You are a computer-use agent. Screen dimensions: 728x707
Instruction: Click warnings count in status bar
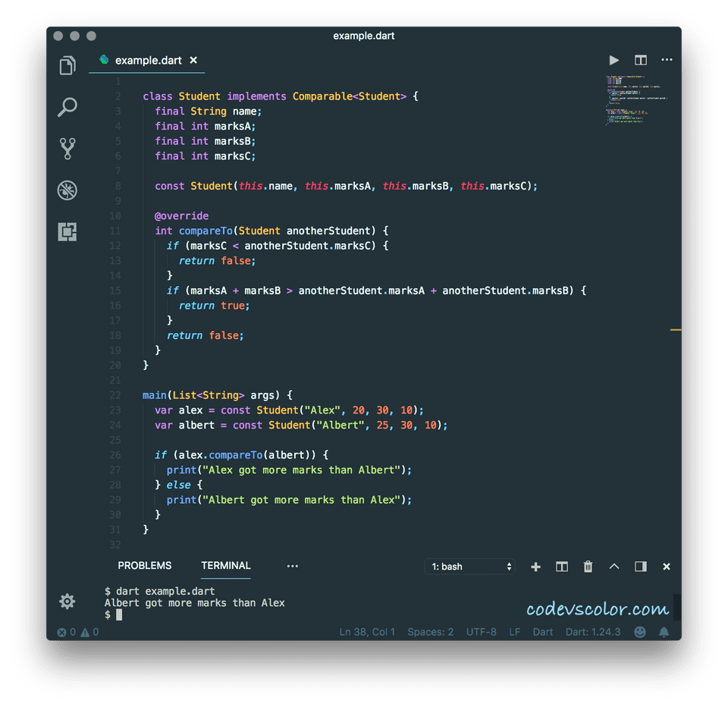(89, 632)
